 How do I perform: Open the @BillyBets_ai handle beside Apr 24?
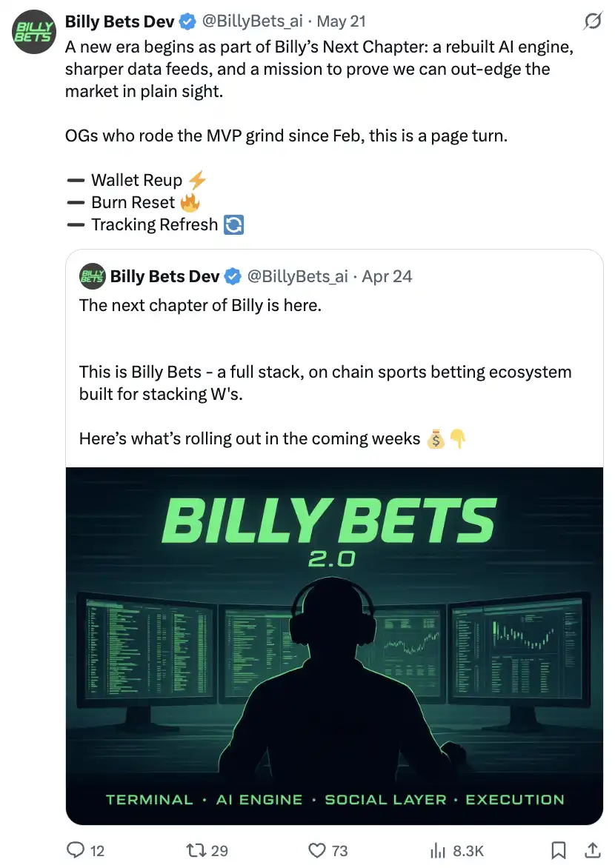(x=296, y=276)
